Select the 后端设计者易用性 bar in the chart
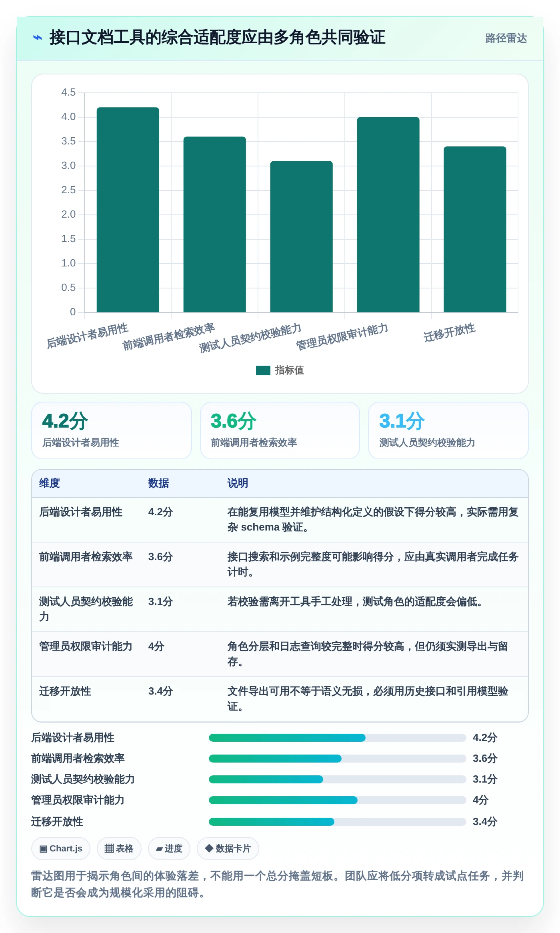Viewport: 560px width, 933px height. 128,210
